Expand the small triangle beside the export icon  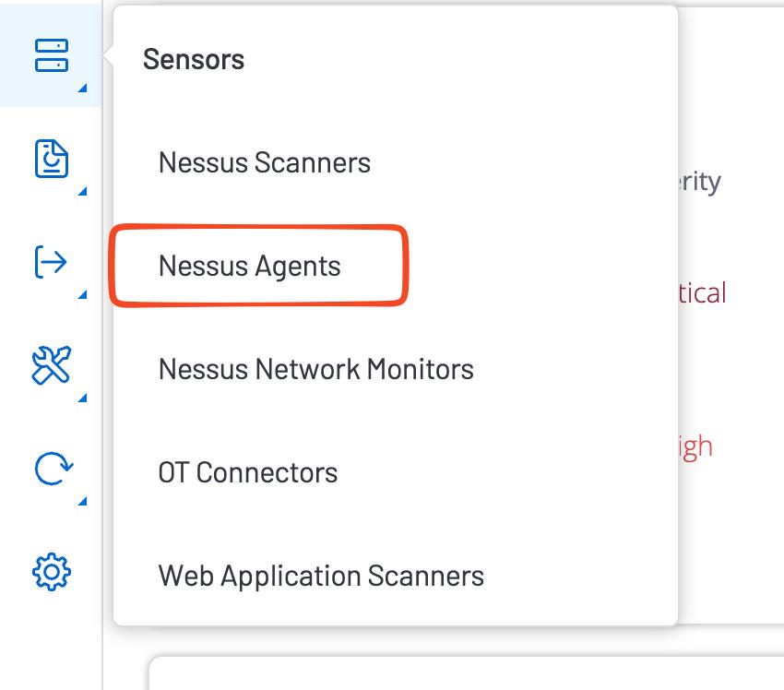click(x=83, y=295)
